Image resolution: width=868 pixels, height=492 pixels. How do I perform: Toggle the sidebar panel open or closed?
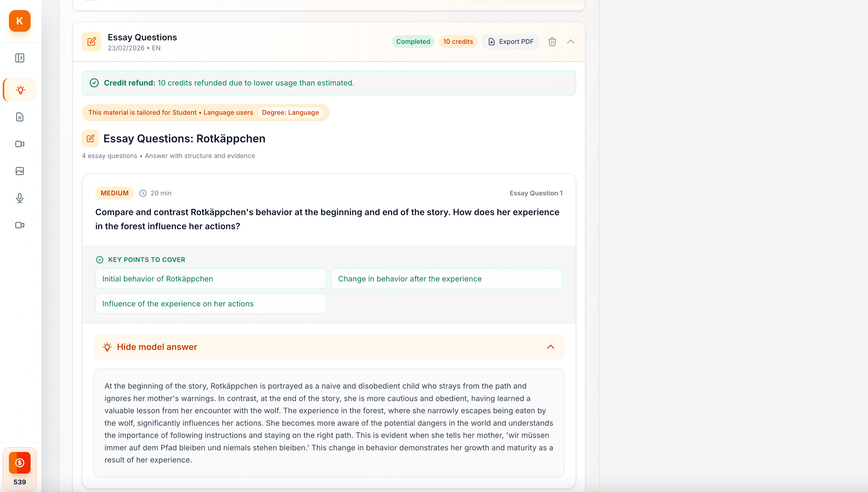[19, 58]
